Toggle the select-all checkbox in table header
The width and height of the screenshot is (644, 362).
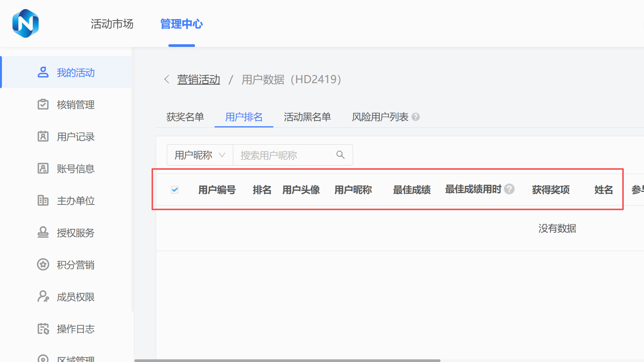click(175, 190)
